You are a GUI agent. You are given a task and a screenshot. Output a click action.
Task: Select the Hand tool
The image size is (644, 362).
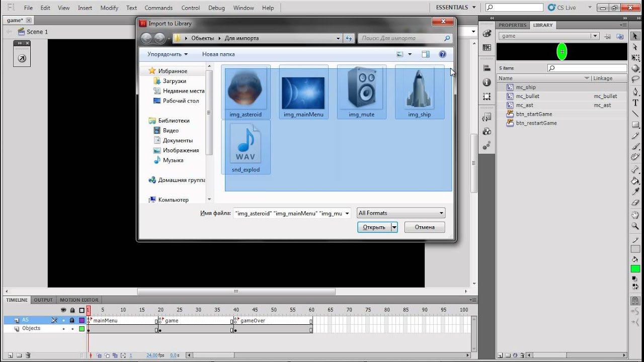(635, 215)
